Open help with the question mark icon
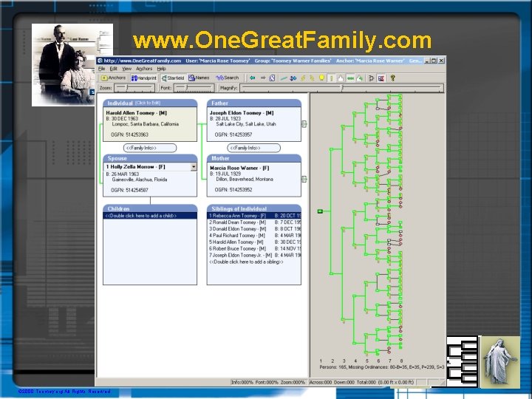The height and width of the screenshot is (399, 532). (x=392, y=78)
